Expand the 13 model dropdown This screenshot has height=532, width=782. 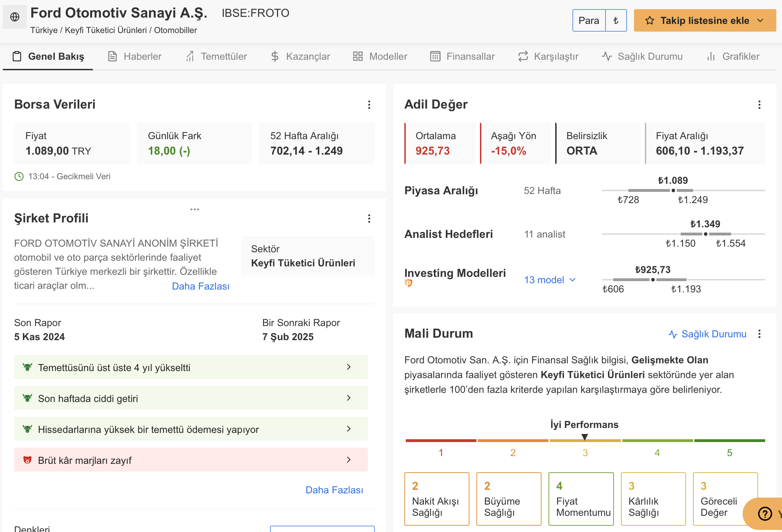coord(550,280)
